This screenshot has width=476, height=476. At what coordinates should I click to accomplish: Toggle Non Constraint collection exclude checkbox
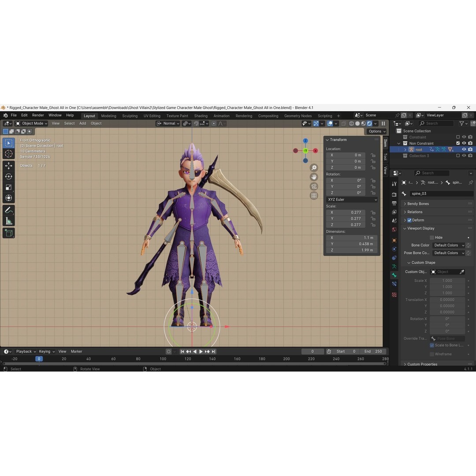(x=458, y=143)
